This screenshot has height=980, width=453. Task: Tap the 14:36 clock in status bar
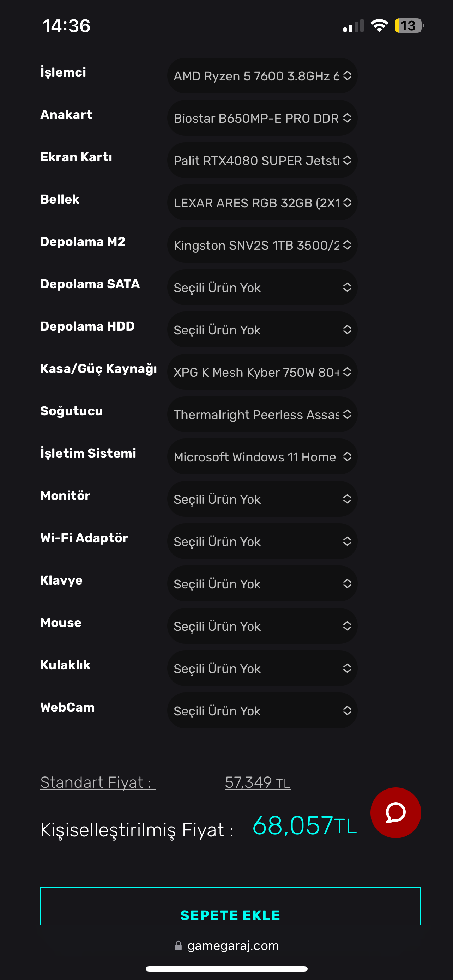click(67, 26)
